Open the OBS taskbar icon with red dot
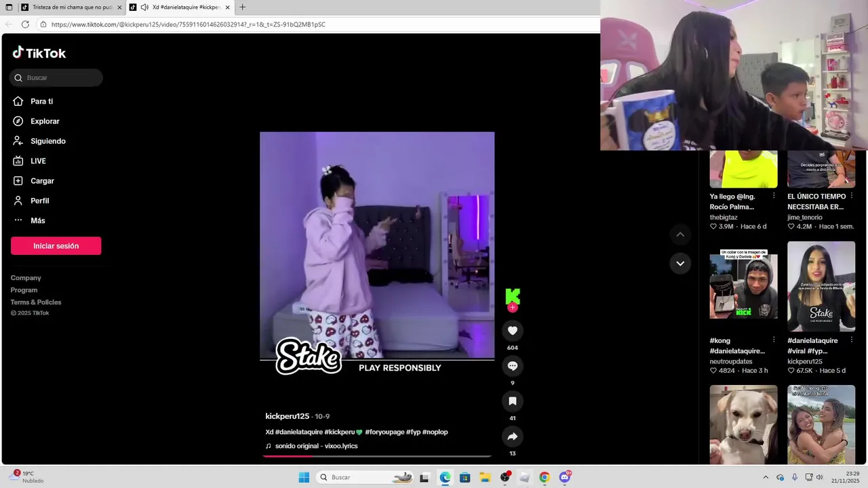Screen dimensions: 868x488 tap(505, 478)
